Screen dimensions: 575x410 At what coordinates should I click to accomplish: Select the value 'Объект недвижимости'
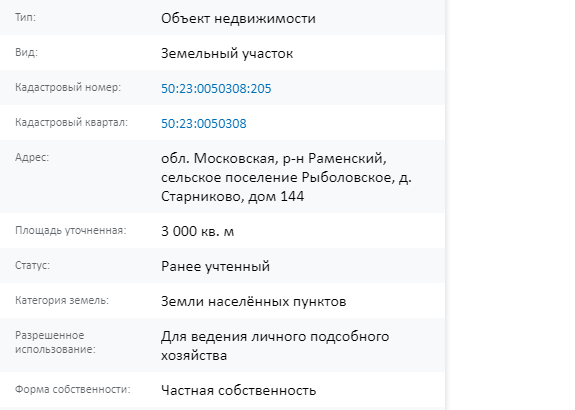238,18
